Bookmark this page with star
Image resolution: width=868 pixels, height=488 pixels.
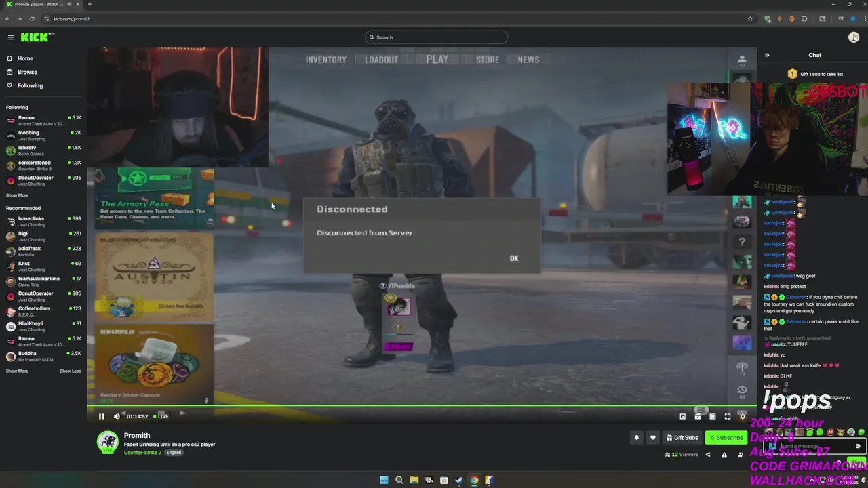(x=750, y=19)
